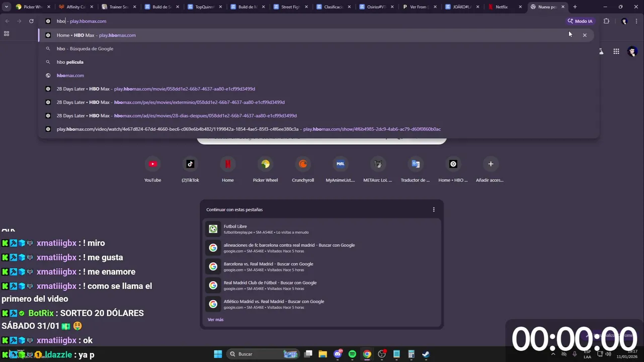Click the Chrome taskbar icon
The height and width of the screenshot is (362, 644).
coord(367,354)
